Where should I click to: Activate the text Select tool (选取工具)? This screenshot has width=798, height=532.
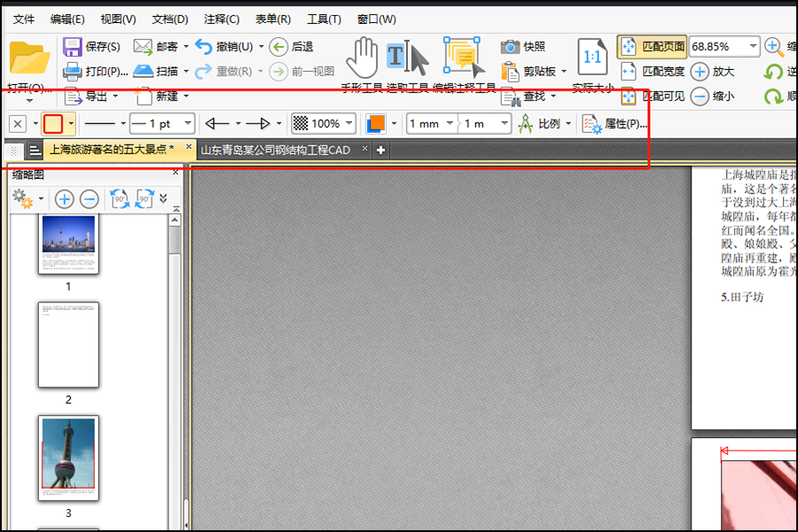coord(407,57)
